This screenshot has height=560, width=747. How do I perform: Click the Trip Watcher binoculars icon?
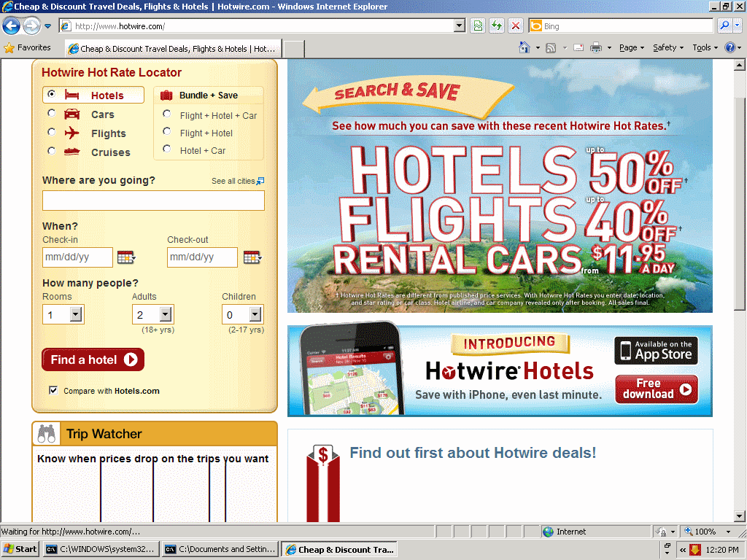point(46,434)
